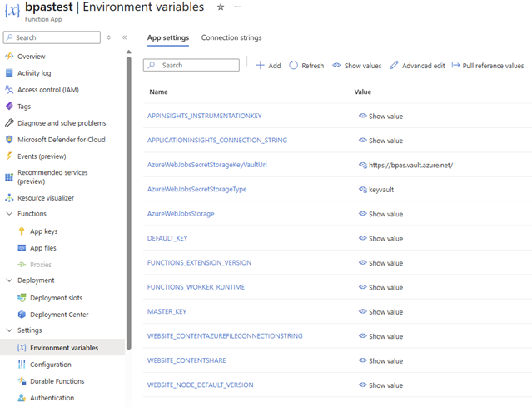Screen dimensions: 532x407
Task: Show value for WEBSITE_NODE_DEFAULT_VERSION
Action: click(380, 385)
